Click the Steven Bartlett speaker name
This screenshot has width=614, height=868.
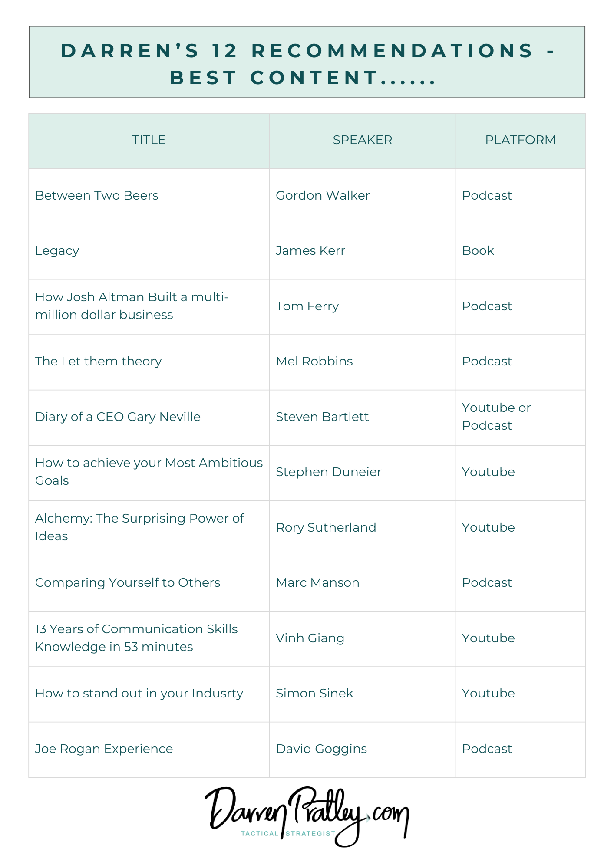click(x=322, y=417)
